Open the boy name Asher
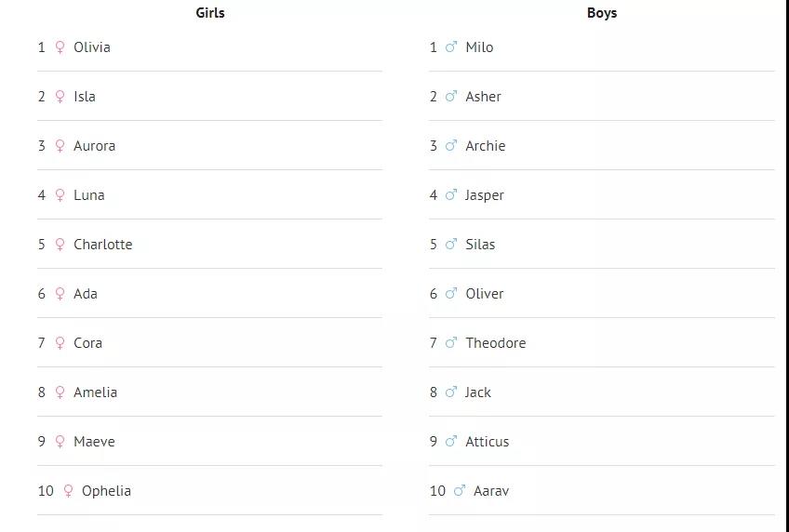Viewport: 789px width, 532px height. (x=484, y=97)
